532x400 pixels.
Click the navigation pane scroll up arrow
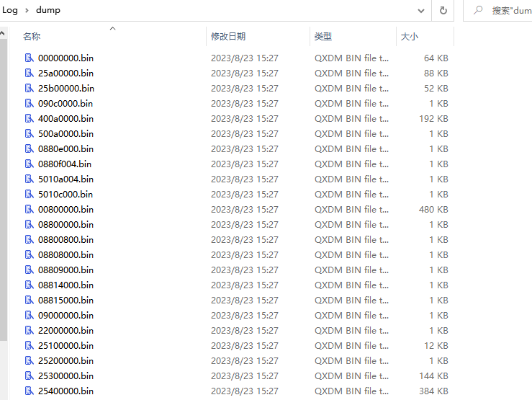(2, 33)
